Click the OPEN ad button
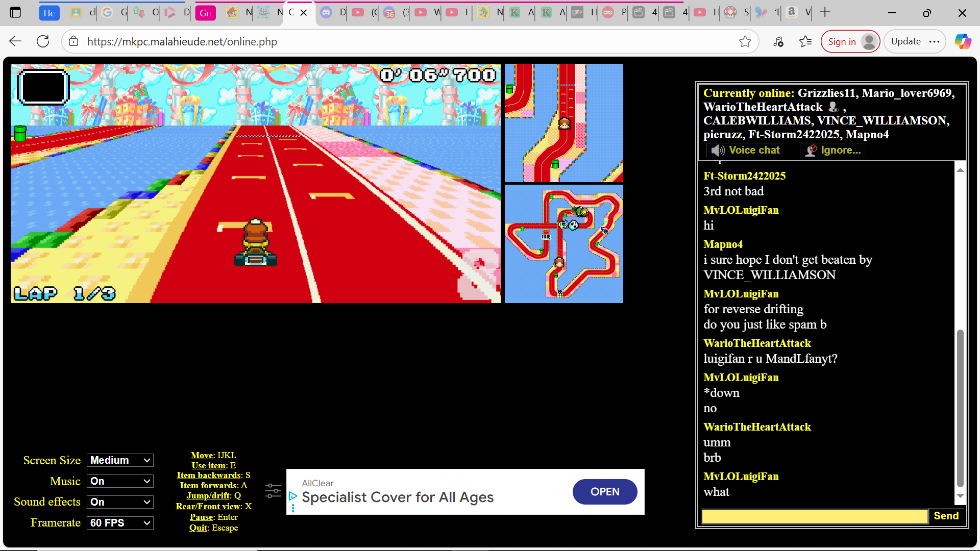980x551 pixels. 605,492
